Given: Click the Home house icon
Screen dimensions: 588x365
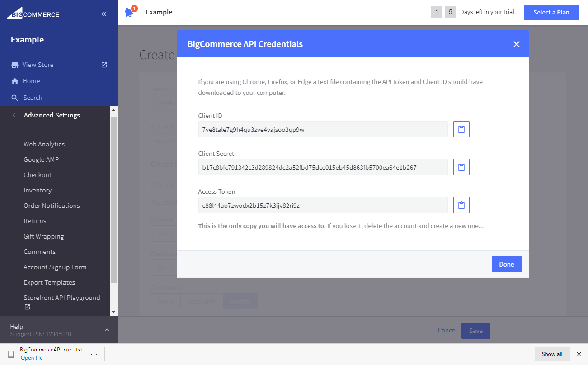Looking at the screenshot, I should [x=15, y=81].
